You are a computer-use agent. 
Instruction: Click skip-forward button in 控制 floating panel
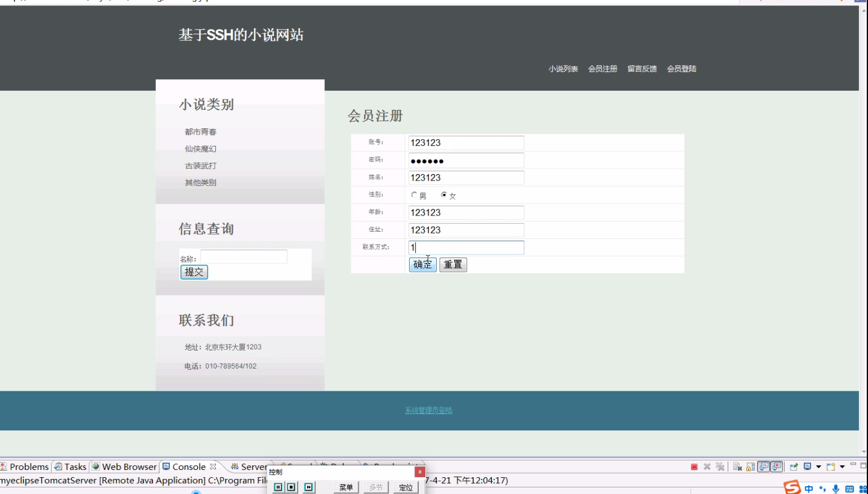308,487
